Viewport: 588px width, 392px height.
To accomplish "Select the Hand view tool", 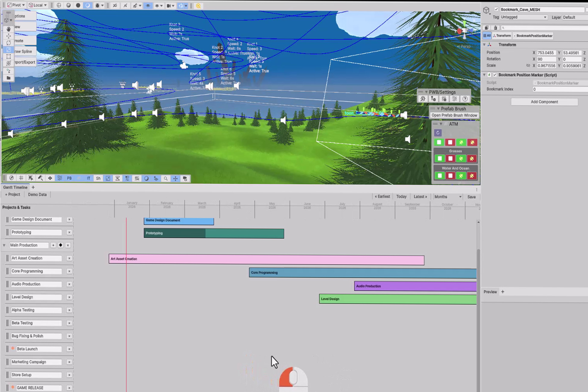I will point(8,29).
